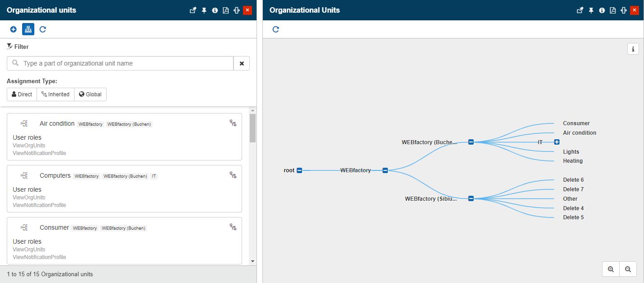Pin the left Organizational units panel
This screenshot has height=283, width=644.
pyautogui.click(x=204, y=10)
